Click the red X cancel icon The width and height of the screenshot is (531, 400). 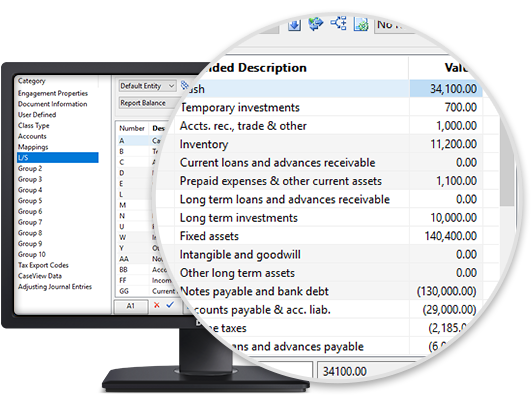tap(156, 305)
